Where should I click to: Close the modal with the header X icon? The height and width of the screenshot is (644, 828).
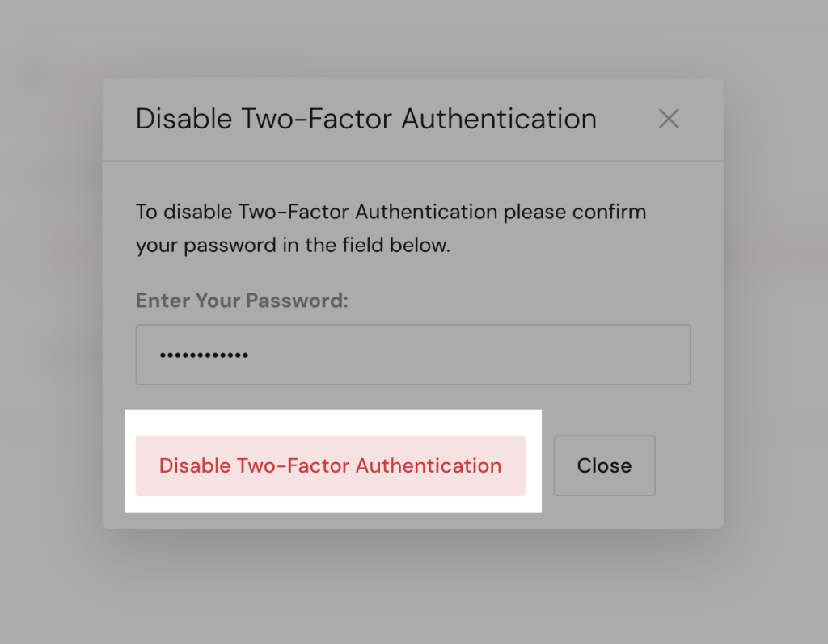(x=669, y=119)
